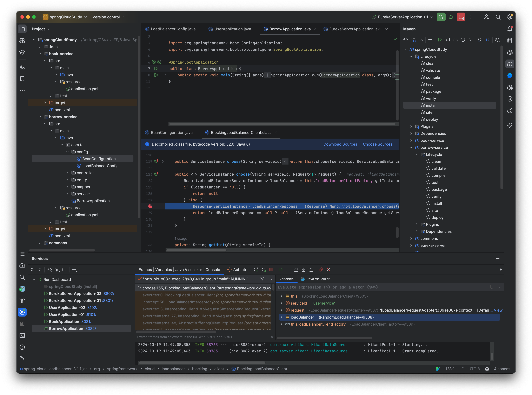The width and height of the screenshot is (532, 395).
Task: Toggle view options eye in Services toolbar
Action: pyautogui.click(x=49, y=270)
